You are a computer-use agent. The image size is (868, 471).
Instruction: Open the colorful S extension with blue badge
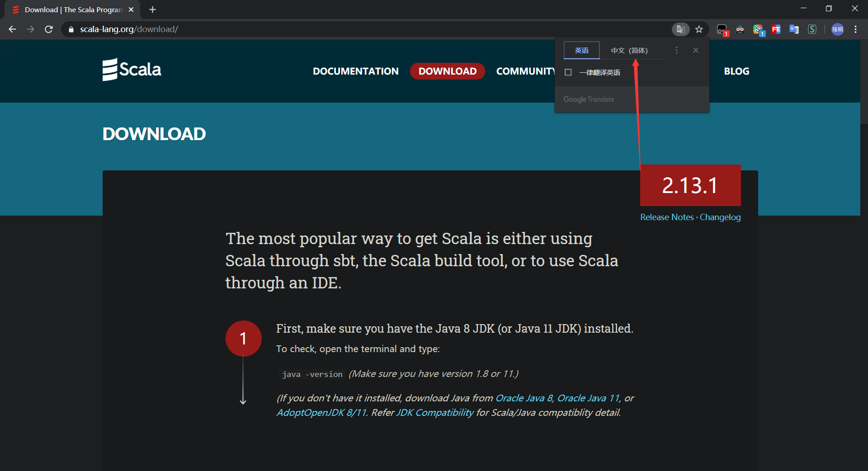click(x=759, y=30)
